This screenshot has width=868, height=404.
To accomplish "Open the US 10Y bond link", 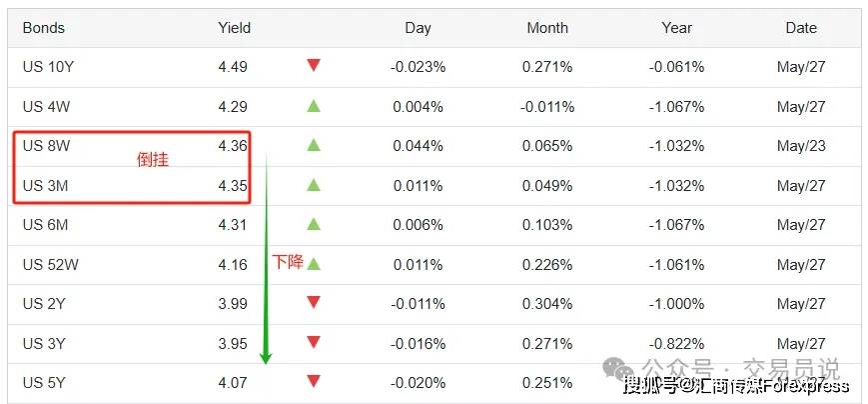I will point(48,67).
